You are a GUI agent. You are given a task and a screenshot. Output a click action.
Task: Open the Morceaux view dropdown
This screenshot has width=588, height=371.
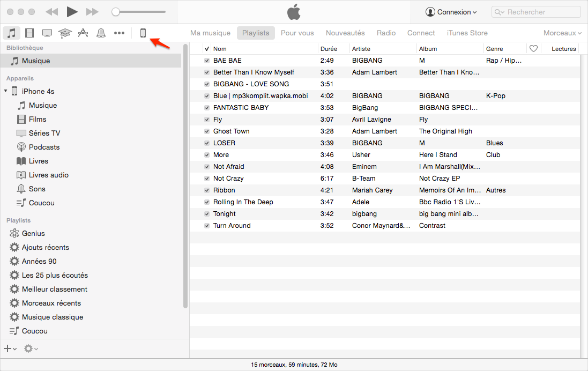[562, 33]
